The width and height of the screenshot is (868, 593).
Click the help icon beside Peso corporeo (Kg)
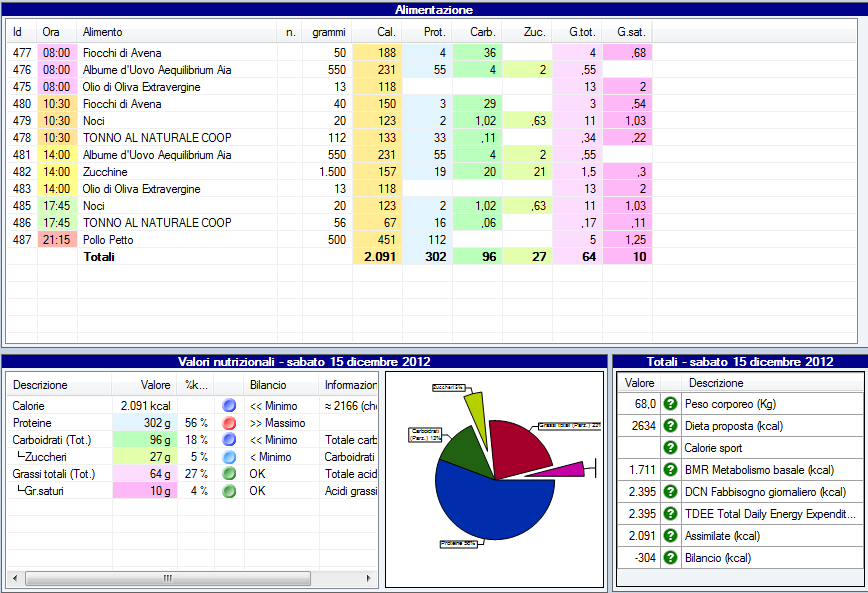671,404
